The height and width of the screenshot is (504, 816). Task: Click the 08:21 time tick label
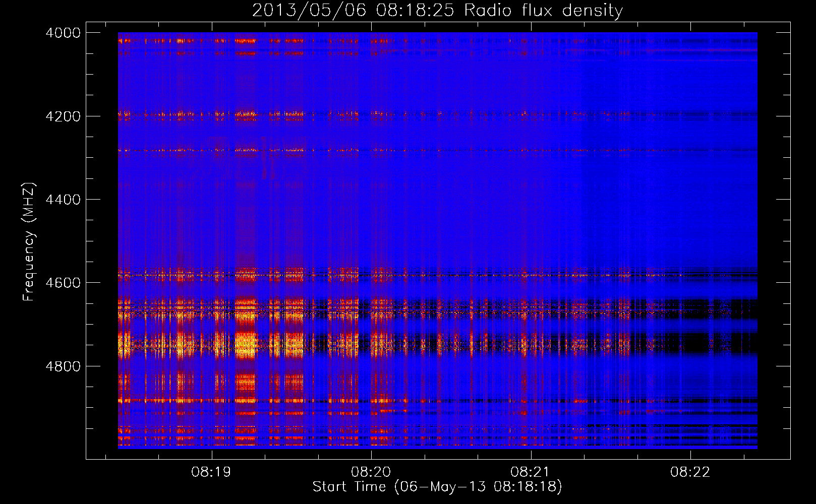[x=531, y=472]
